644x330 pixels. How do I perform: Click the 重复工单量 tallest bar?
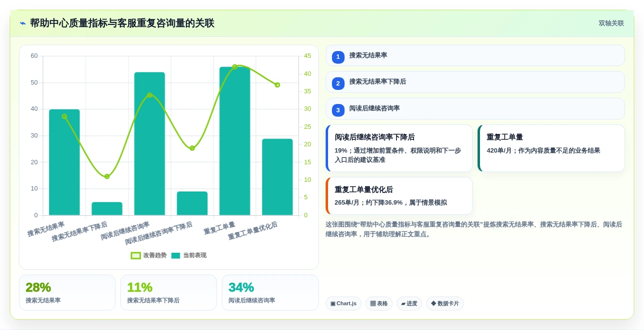pos(235,141)
